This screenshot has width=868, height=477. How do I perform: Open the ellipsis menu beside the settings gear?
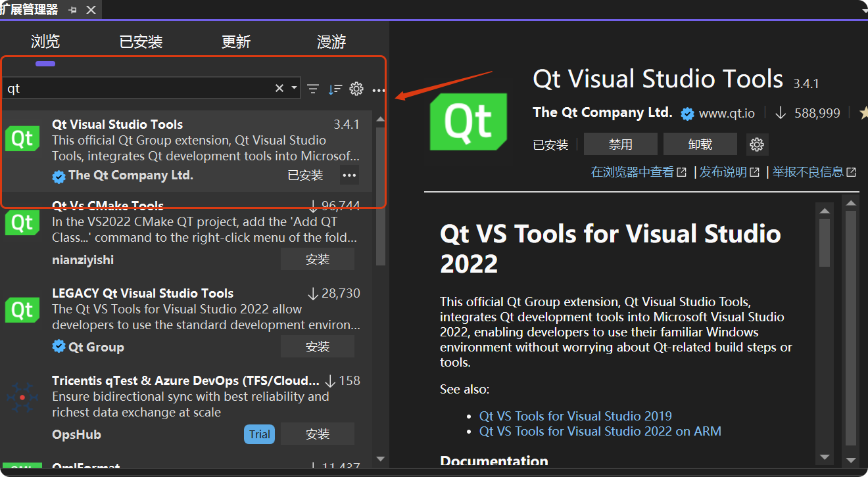pos(378,90)
